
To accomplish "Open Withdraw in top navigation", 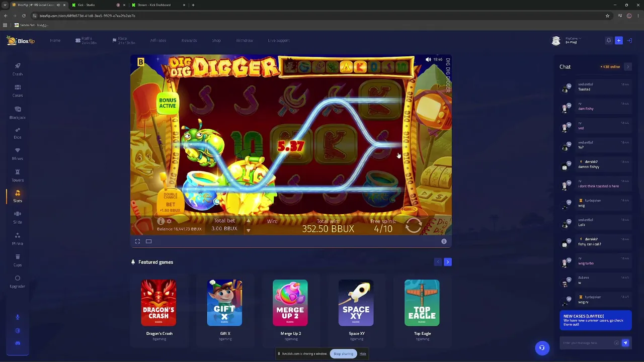I will pyautogui.click(x=245, y=40).
